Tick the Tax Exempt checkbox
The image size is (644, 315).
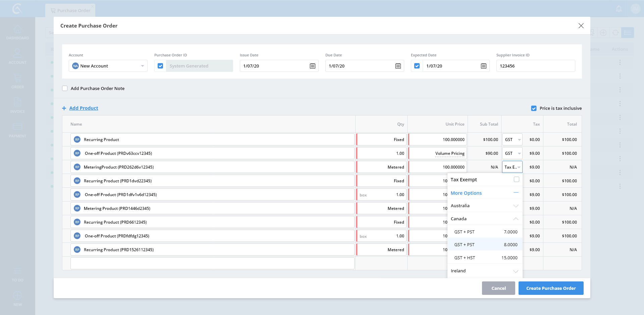[x=516, y=180]
